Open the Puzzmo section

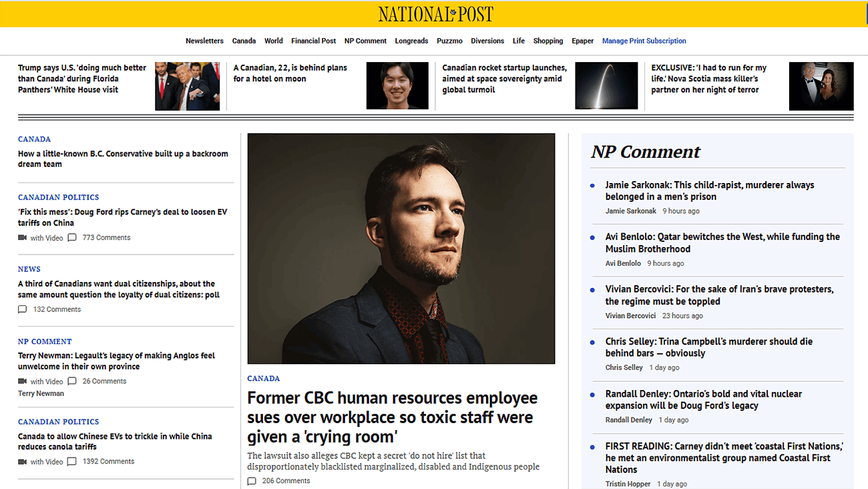coord(449,41)
